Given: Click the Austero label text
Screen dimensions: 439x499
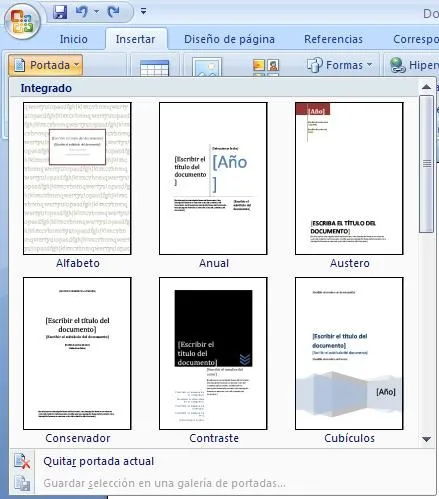Looking at the screenshot, I should pos(350,263).
